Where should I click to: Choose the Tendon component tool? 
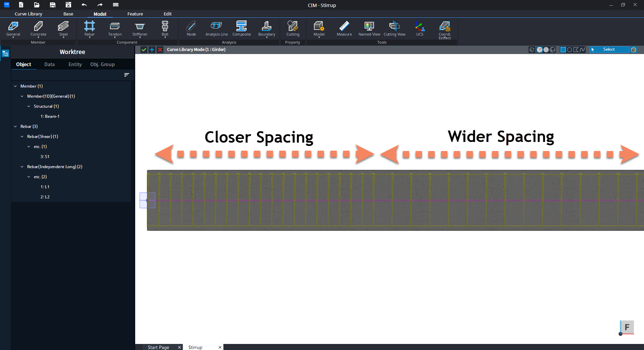pos(115,29)
